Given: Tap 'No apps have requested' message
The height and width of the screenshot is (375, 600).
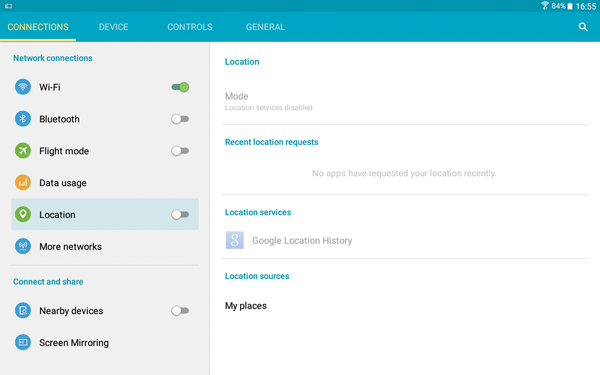Looking at the screenshot, I should (404, 173).
